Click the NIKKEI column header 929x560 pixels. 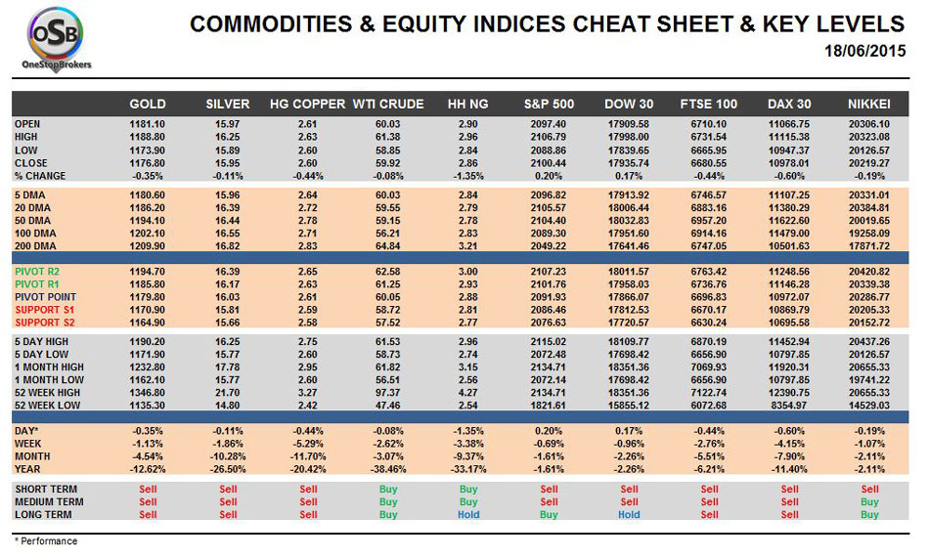point(869,105)
